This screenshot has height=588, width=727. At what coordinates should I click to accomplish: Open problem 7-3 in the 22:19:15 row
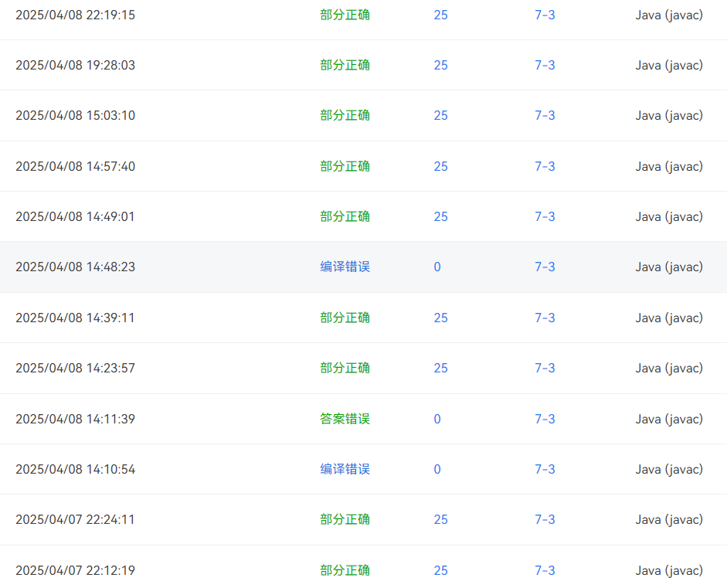[545, 15]
